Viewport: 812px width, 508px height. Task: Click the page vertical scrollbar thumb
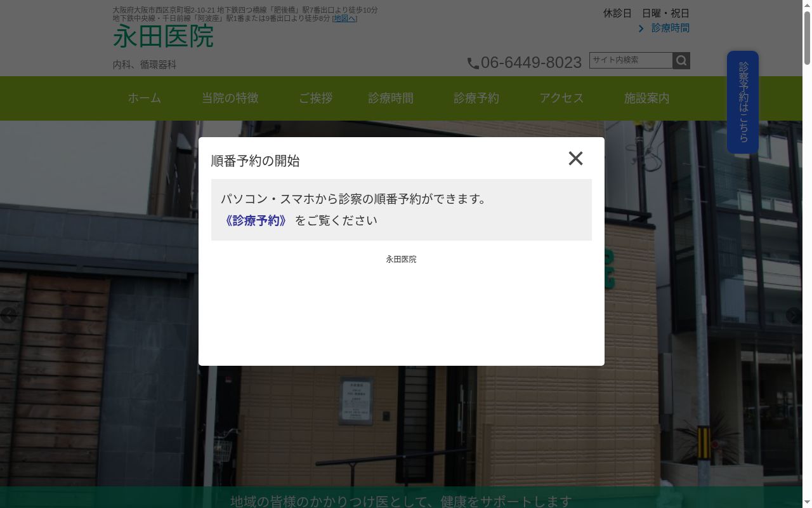807,38
